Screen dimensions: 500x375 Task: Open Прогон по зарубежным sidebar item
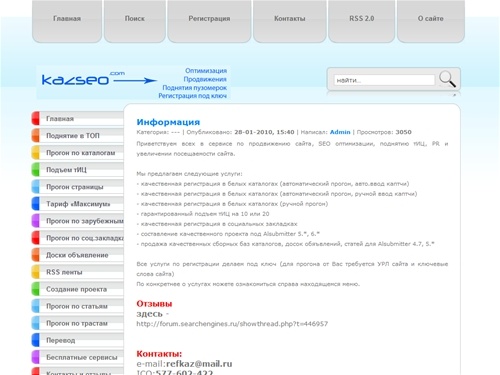point(77,221)
